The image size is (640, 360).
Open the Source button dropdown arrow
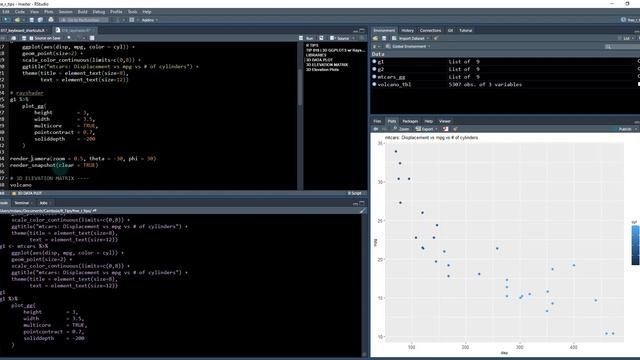coord(353,38)
